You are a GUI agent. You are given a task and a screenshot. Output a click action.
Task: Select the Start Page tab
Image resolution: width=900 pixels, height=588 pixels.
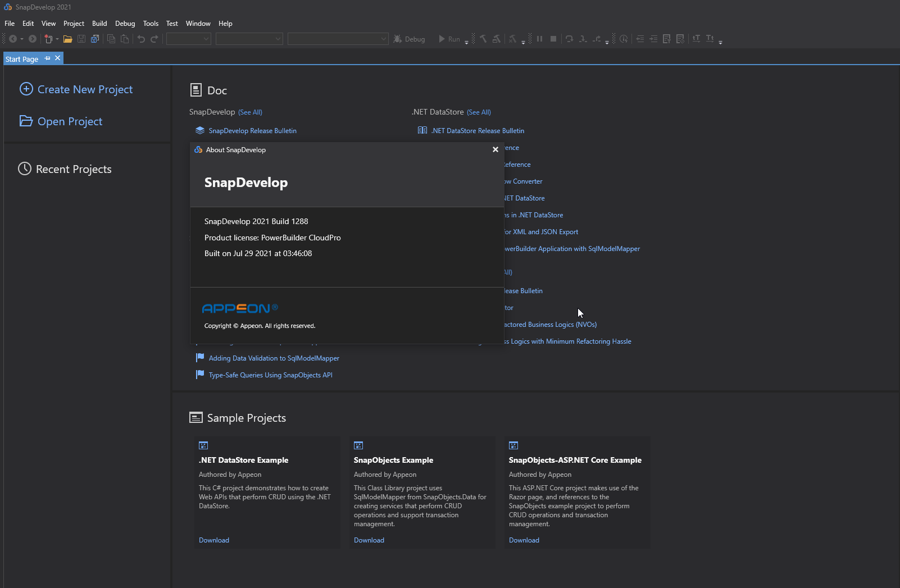[x=22, y=59]
